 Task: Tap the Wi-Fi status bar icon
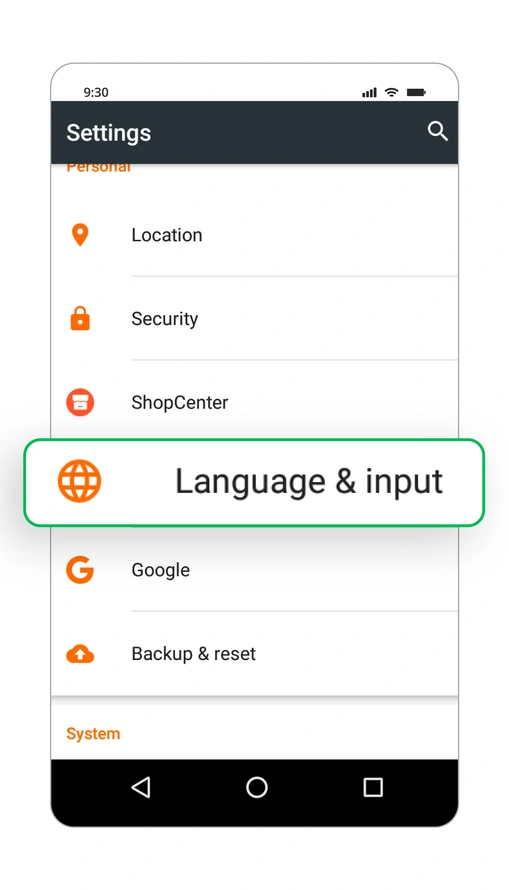point(392,92)
